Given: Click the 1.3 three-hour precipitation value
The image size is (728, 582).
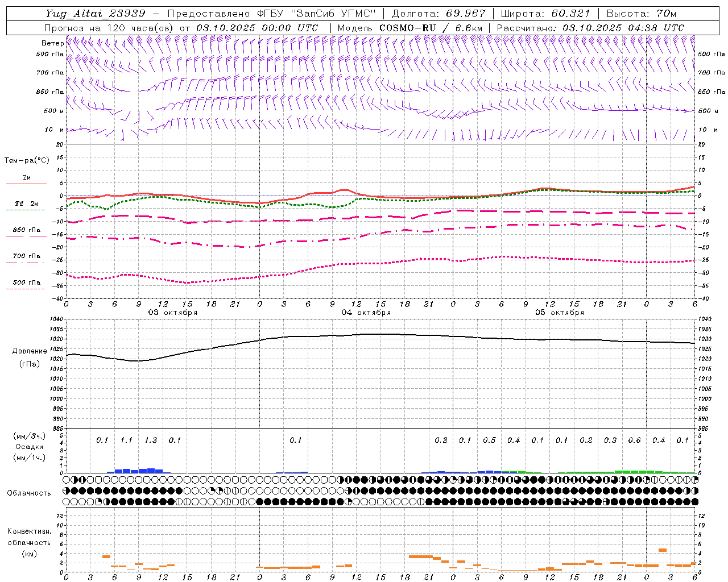Looking at the screenshot, I should (x=151, y=440).
